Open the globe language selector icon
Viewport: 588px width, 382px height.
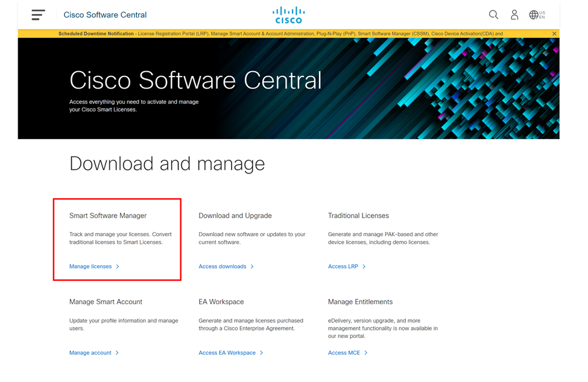pyautogui.click(x=533, y=14)
